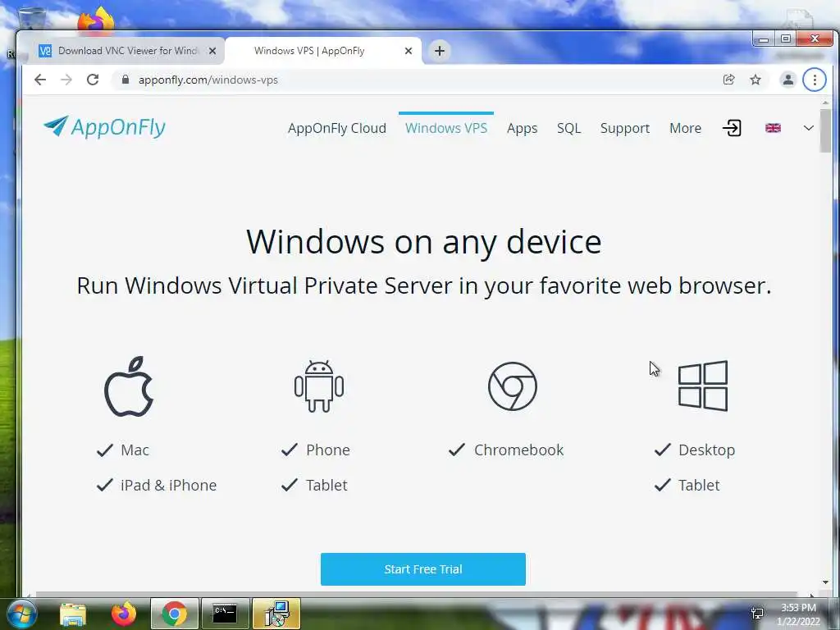Image resolution: width=840 pixels, height=630 pixels.
Task: Click the UK flag language icon
Action: click(x=773, y=128)
